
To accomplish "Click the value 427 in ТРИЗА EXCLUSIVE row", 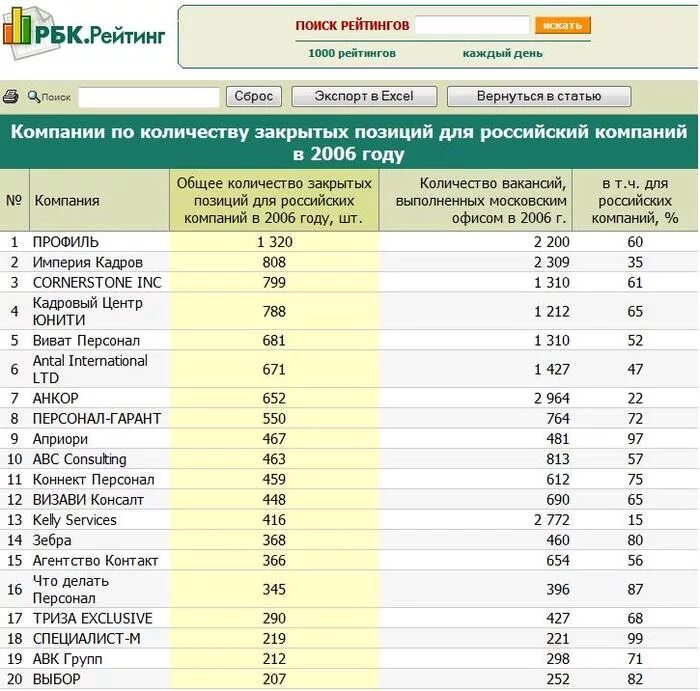I will (x=558, y=618).
